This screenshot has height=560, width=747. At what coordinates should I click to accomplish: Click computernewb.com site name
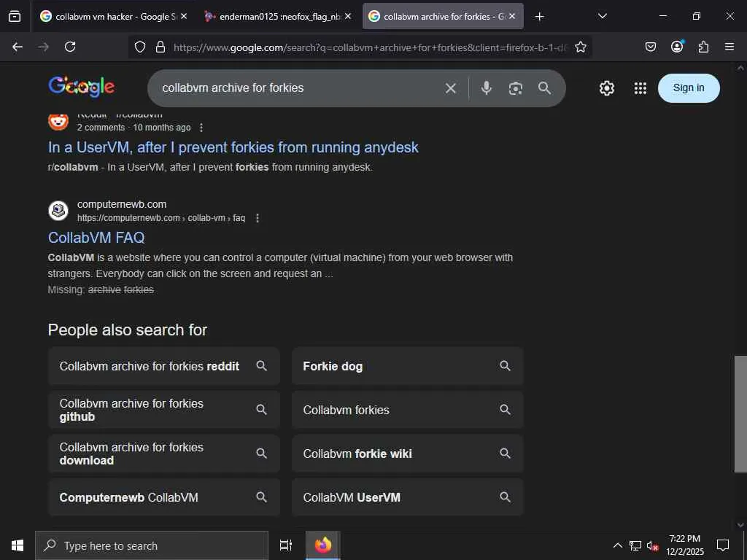coord(122,204)
